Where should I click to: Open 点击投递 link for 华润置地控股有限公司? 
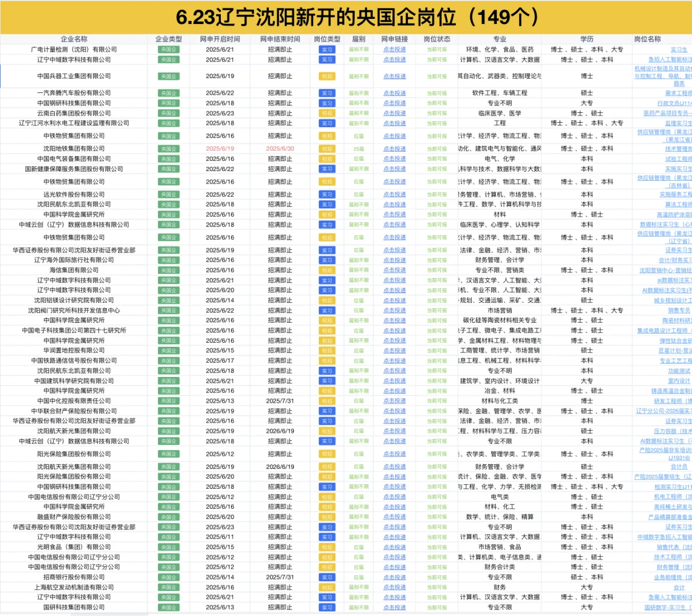(395, 351)
